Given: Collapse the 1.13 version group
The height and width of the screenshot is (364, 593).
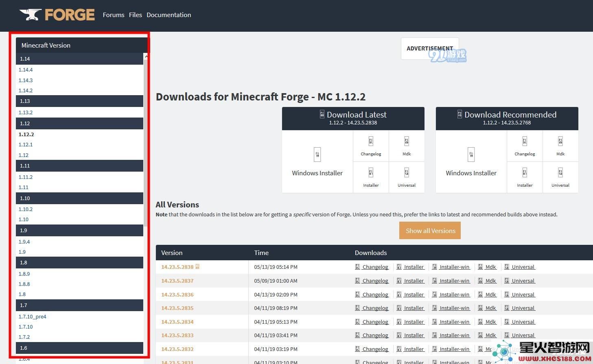Looking at the screenshot, I should tap(79, 101).
